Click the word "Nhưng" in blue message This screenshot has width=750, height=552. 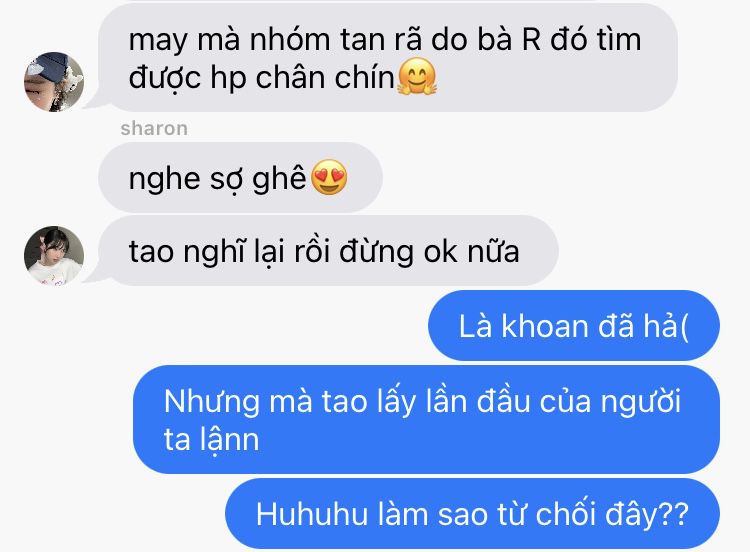pos(211,402)
